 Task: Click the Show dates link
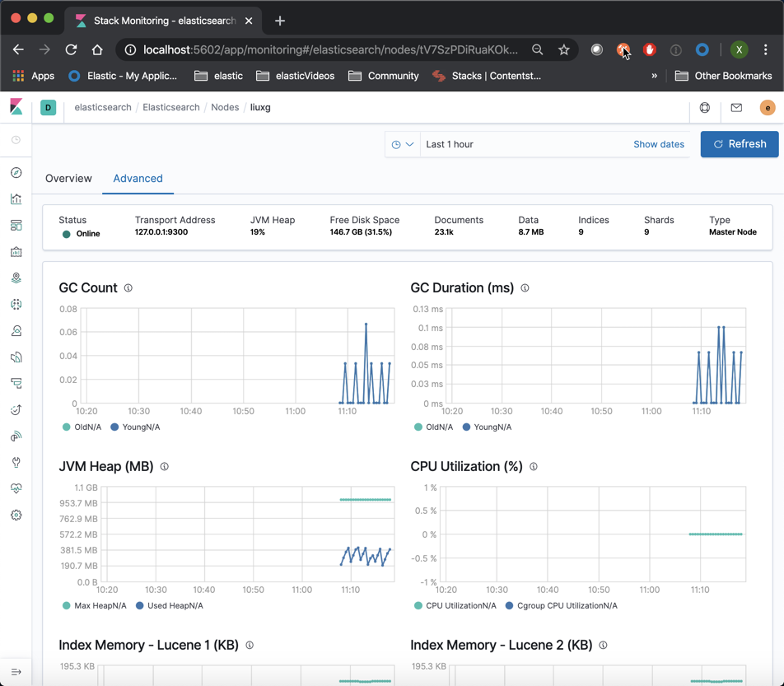pos(659,144)
